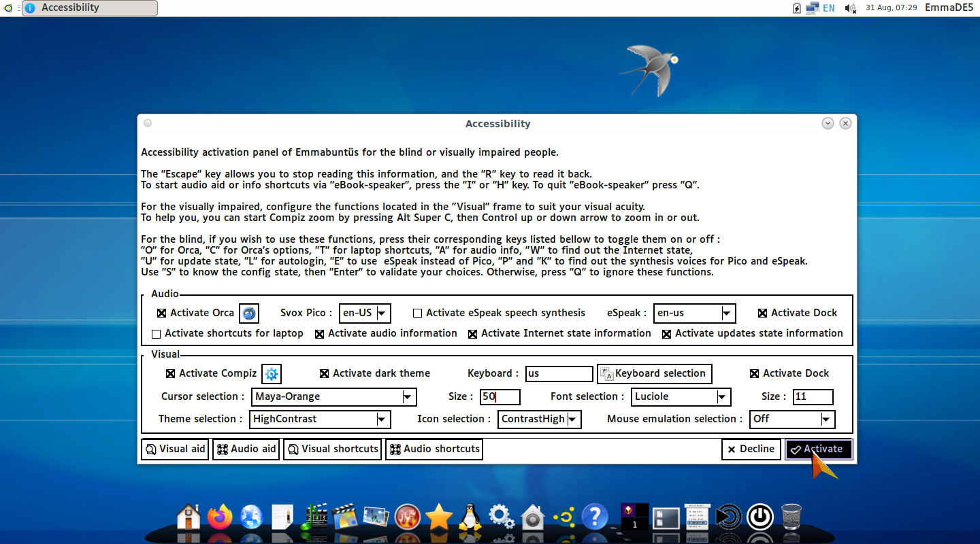This screenshot has width=980, height=544.
Task: Click the Visual shortcuts button
Action: coord(332,449)
